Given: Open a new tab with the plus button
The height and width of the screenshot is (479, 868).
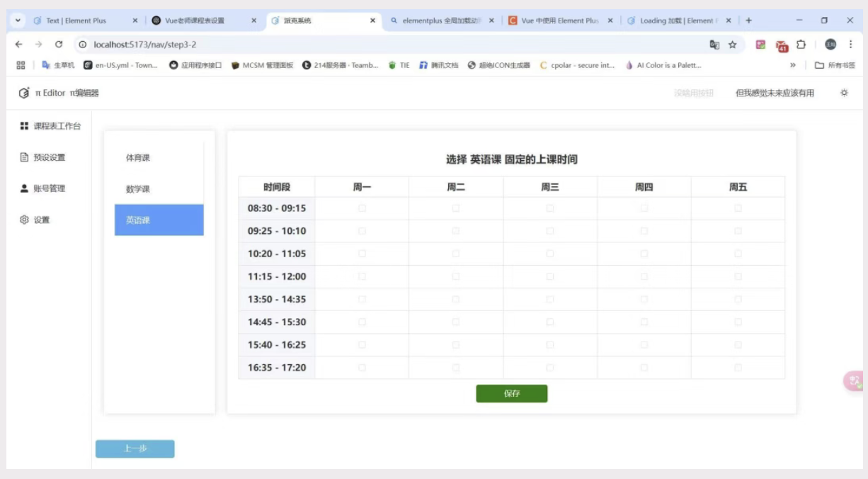Looking at the screenshot, I should (748, 21).
